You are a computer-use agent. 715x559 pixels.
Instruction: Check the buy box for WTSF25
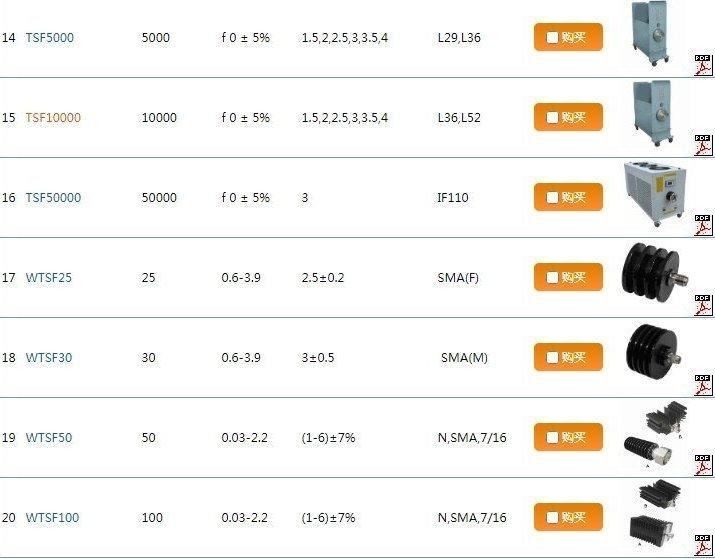click(x=552, y=278)
